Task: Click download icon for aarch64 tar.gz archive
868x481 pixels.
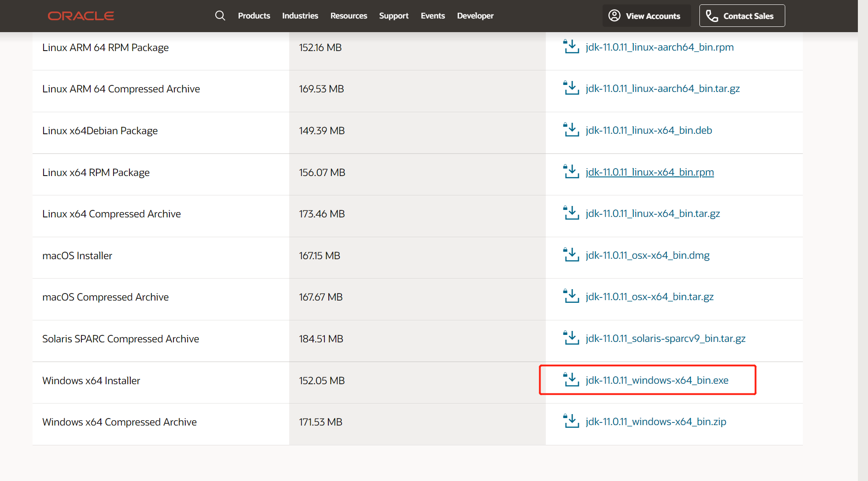Action: 571,88
